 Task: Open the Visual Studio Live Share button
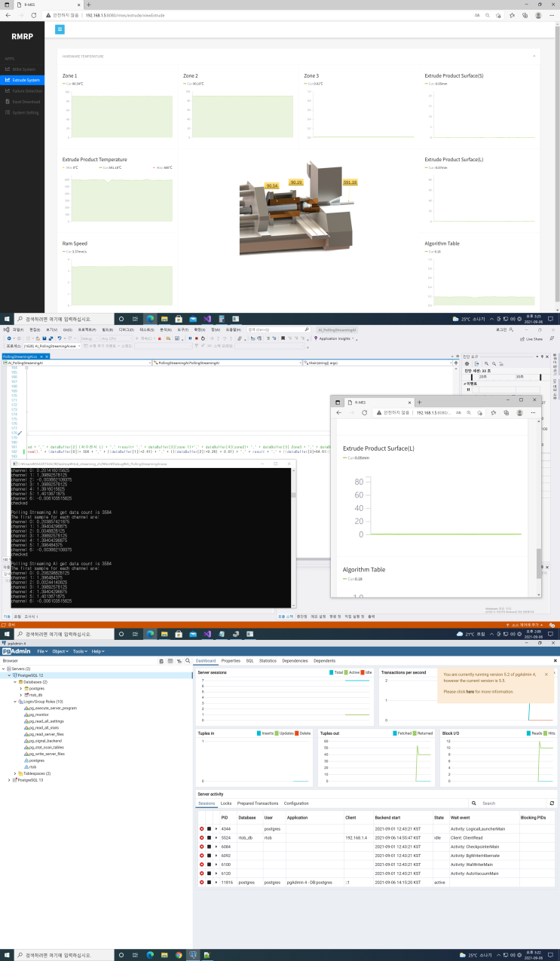[531, 339]
